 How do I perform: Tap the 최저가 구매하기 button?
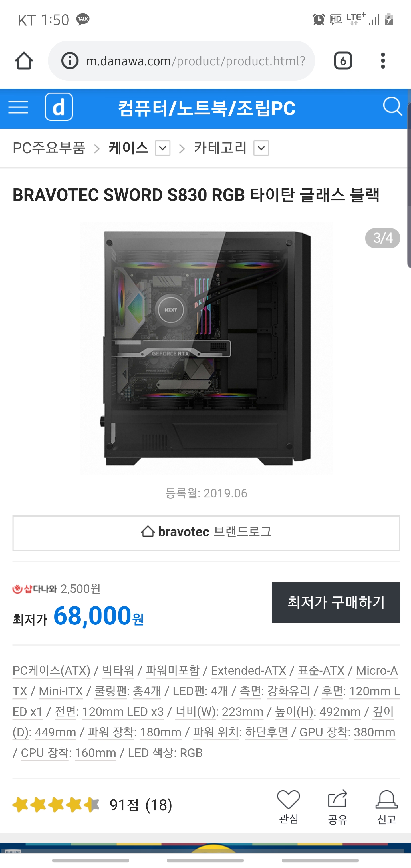click(336, 602)
